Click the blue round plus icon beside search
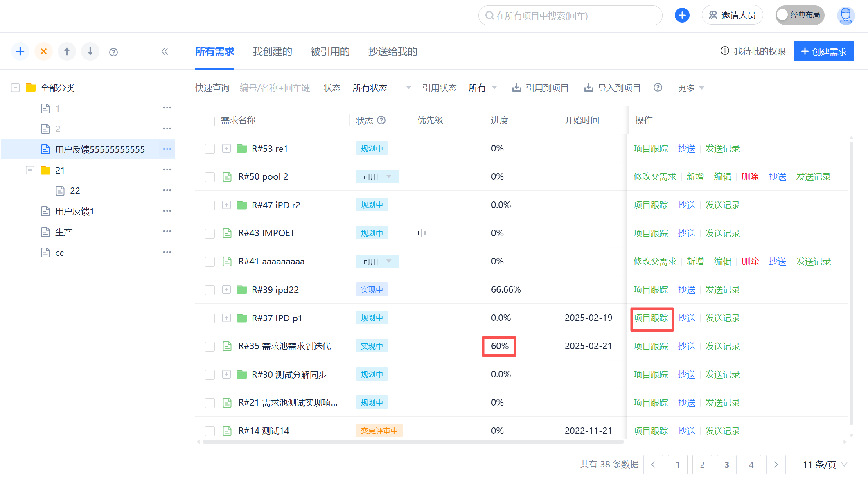The image size is (868, 485). 682,16
